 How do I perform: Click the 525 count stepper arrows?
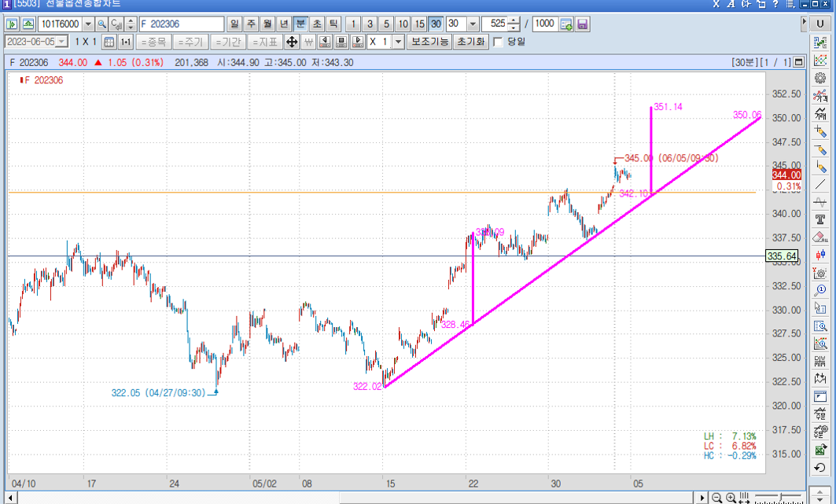coord(514,24)
